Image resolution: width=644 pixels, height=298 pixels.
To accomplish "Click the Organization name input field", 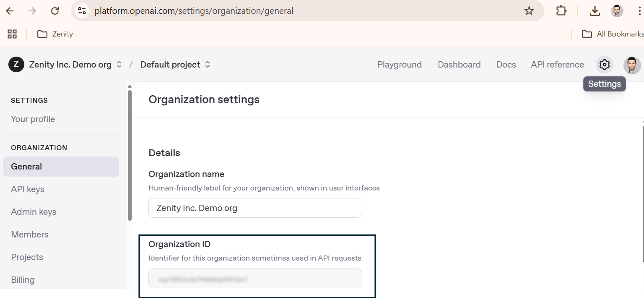I will [x=255, y=208].
